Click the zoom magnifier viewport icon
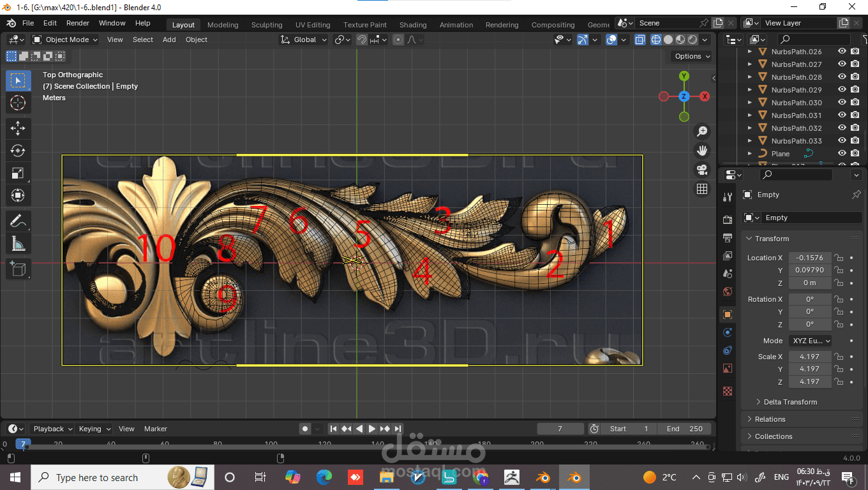This screenshot has width=868, height=490. 702,131
